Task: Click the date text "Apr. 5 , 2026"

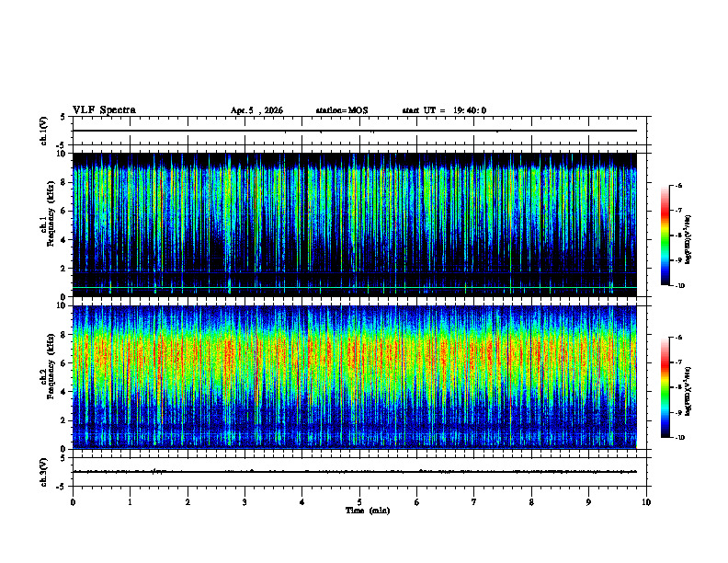Action: point(256,110)
